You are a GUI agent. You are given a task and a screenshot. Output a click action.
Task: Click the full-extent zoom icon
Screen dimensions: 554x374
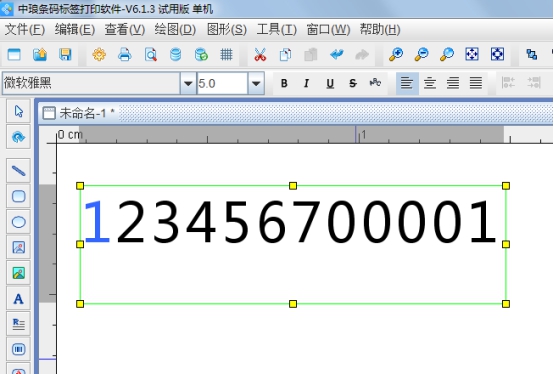click(x=497, y=54)
